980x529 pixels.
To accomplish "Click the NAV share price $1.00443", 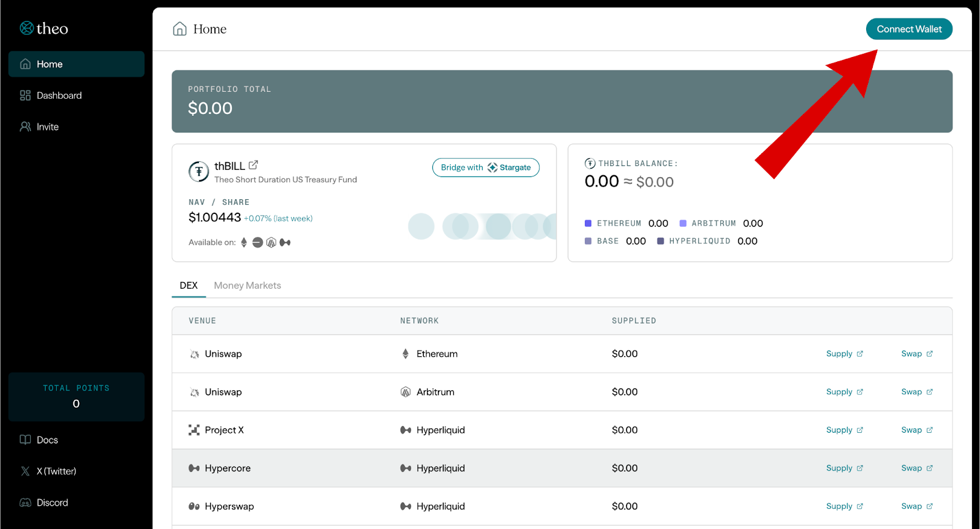I will click(x=215, y=218).
